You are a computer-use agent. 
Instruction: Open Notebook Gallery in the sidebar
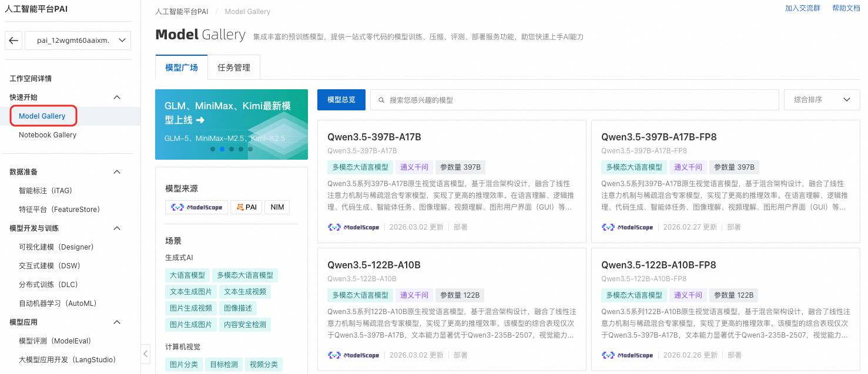48,134
